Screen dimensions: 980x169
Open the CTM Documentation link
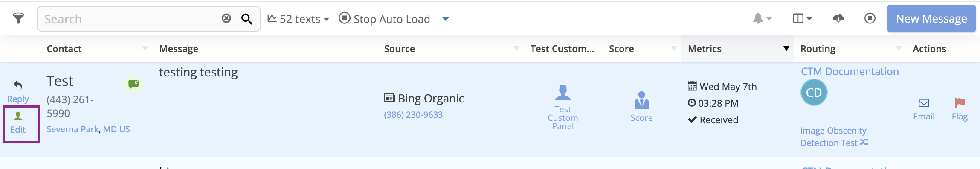point(850,71)
